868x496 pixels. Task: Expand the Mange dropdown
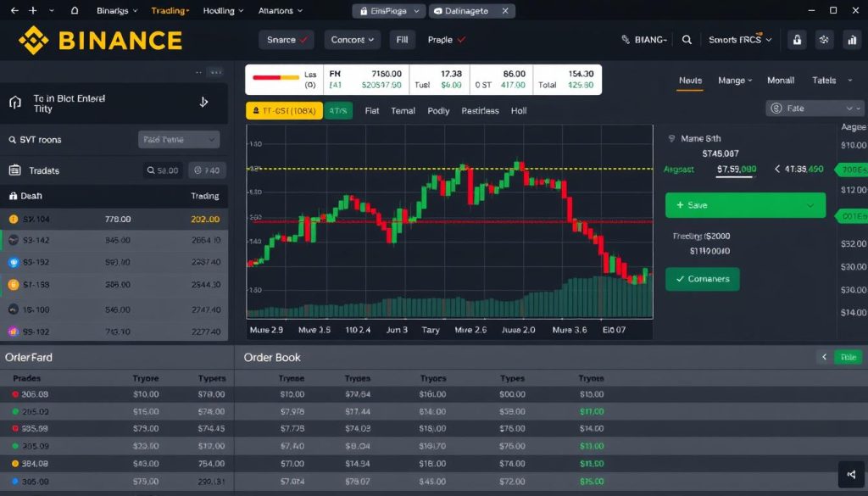[x=735, y=81]
